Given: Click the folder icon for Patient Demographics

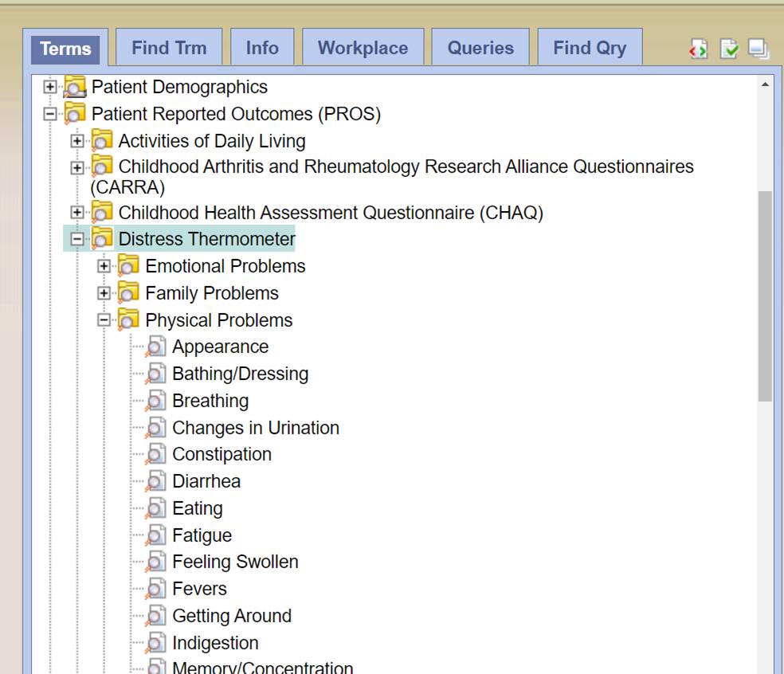Looking at the screenshot, I should pyautogui.click(x=75, y=87).
